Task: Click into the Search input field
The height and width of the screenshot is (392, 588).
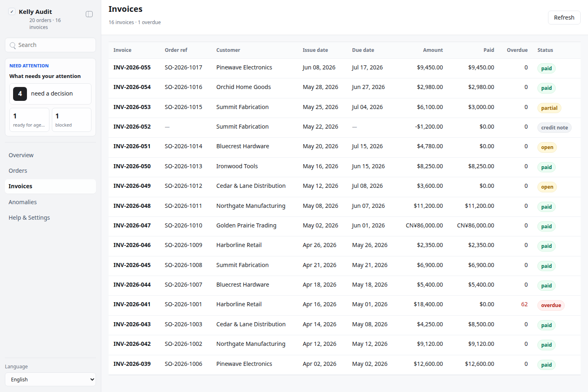Action: click(x=51, y=45)
